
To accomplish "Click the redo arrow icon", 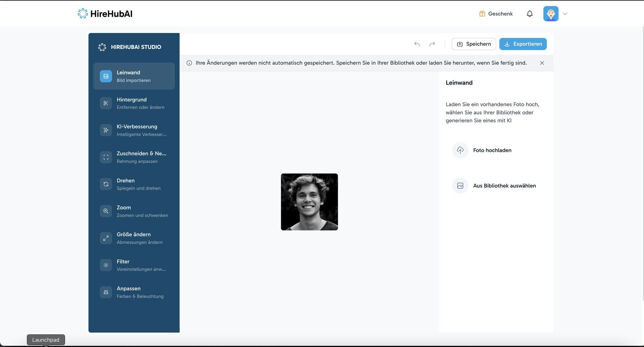I will [432, 44].
